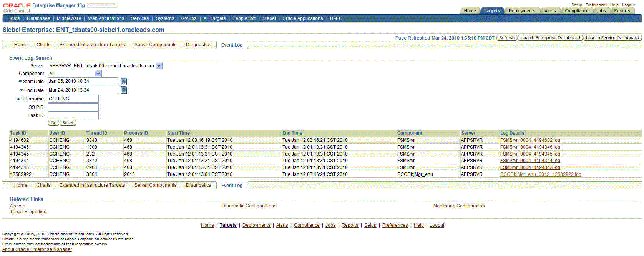The height and width of the screenshot is (256, 644).
Task: Click lower Diagnostics subtab below the table
Action: tap(199, 185)
